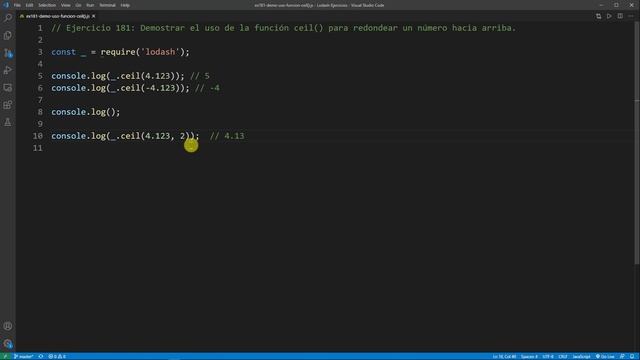
Task: Click line number 11 in the gutter
Action: [38, 148]
